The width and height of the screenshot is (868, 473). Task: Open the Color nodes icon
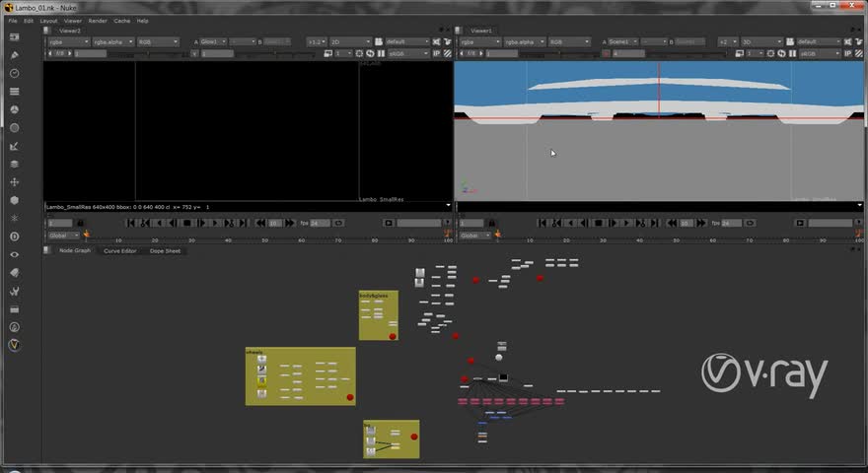coord(15,109)
